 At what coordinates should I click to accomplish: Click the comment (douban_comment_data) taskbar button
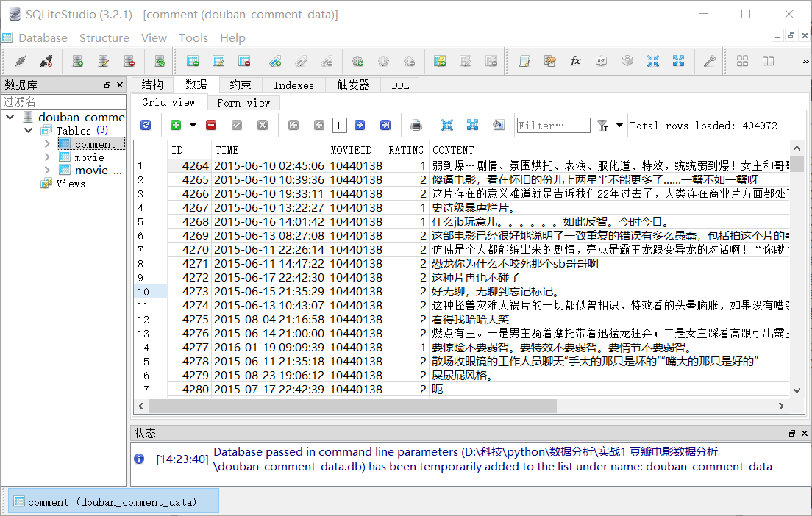point(114,501)
